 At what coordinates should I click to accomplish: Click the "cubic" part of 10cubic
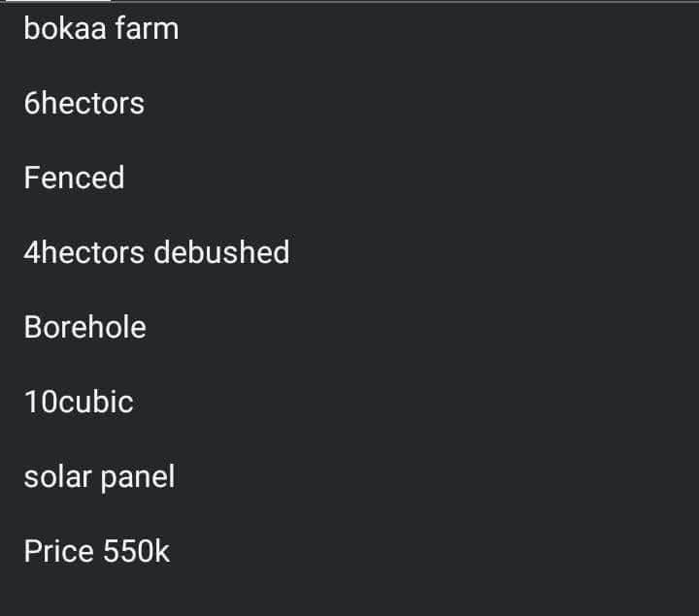tap(96, 402)
